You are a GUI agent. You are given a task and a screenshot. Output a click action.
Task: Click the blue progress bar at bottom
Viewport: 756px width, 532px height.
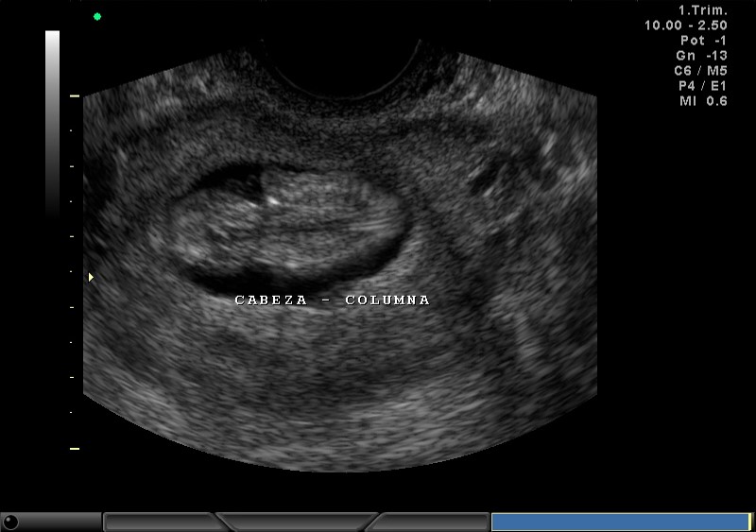tap(619, 522)
